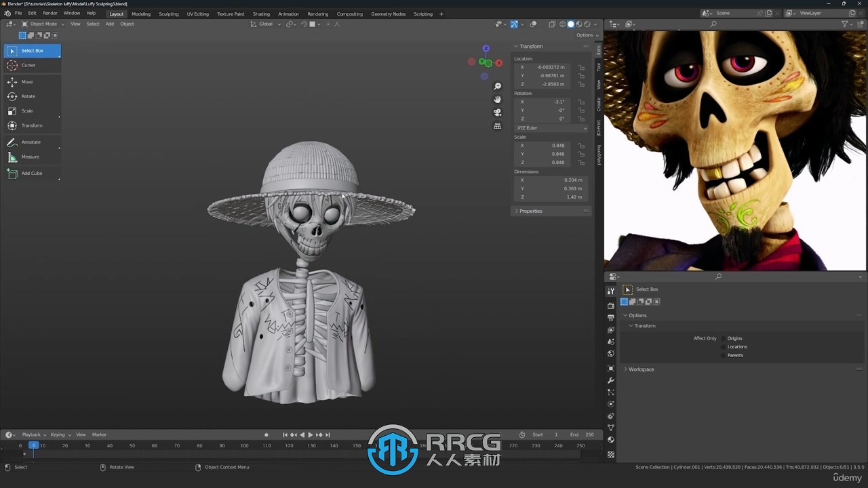Open Object properties square icon
The width and height of the screenshot is (868, 488).
611,369
